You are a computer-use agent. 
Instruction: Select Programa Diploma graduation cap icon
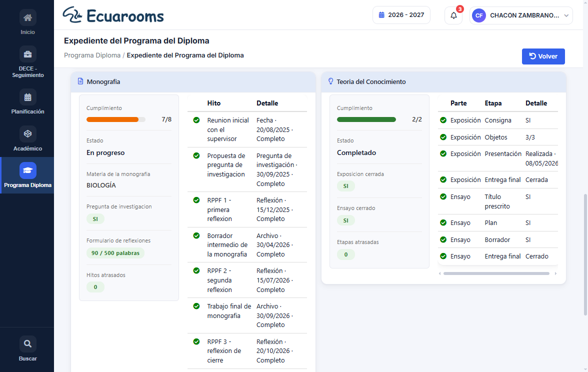coord(28,170)
